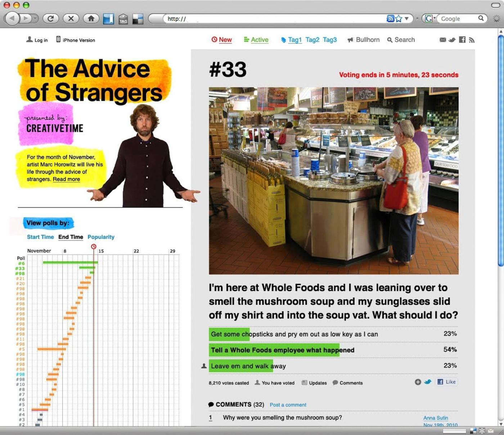504x435 pixels.
Task: Click the Whole Foods soup bar photo
Action: [x=334, y=181]
